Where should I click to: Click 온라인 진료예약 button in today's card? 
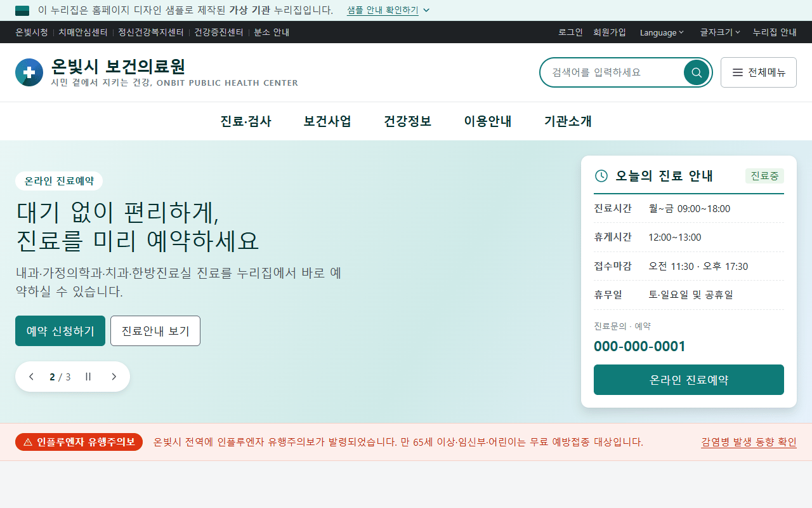[689, 380]
